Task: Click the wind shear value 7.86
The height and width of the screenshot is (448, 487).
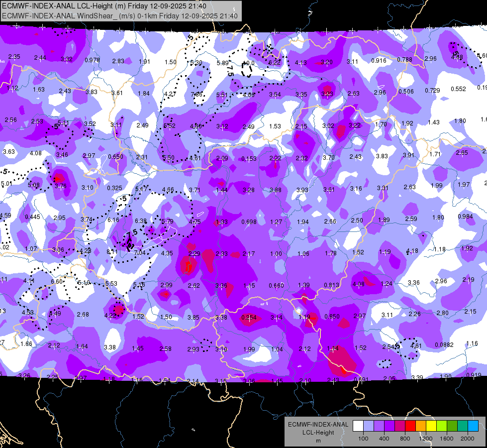Action: click(196, 94)
